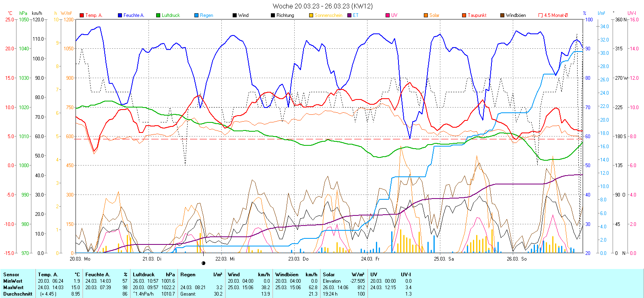Click the purple ET legend square
Screen dimensions: 644x298
(349, 15)
